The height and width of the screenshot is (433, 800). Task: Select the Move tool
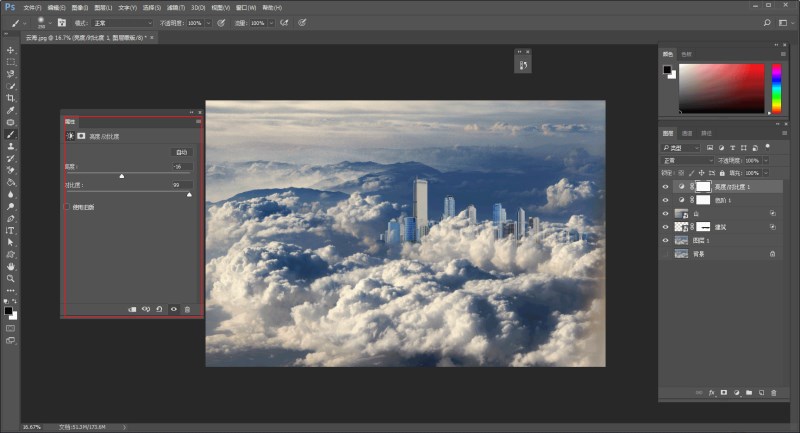[x=11, y=50]
